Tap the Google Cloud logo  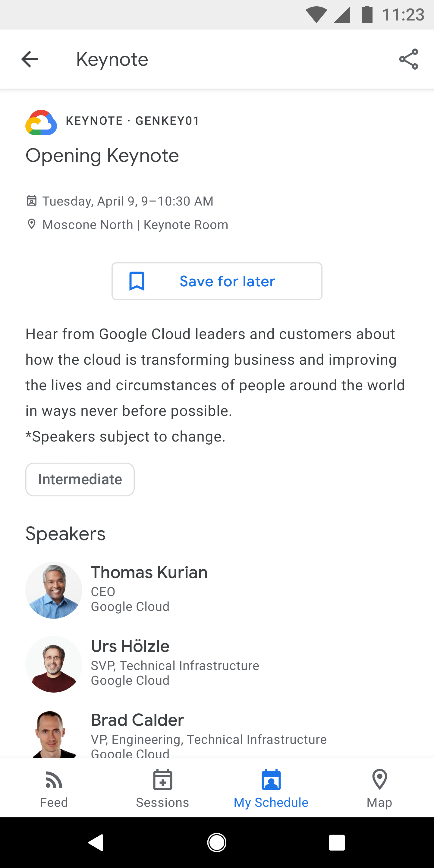[41, 122]
